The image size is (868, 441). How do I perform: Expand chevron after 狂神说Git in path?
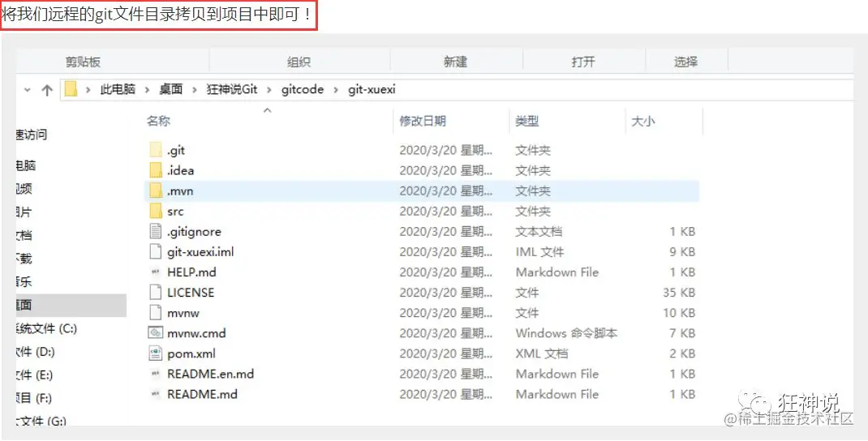tap(269, 90)
